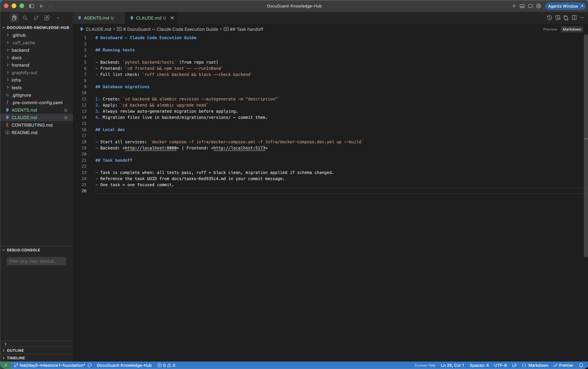Expand additional views chevron in sidebar toolbar
The image size is (588, 369).
click(x=58, y=18)
